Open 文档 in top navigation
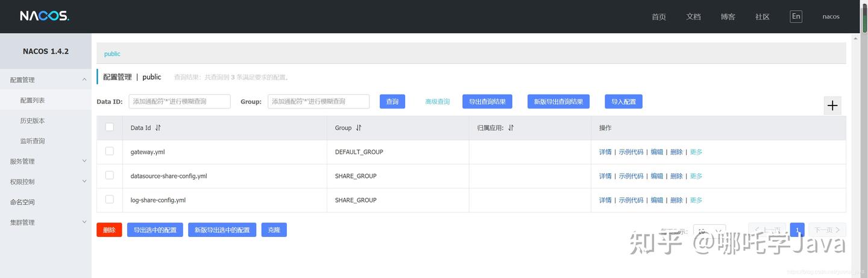 (693, 17)
